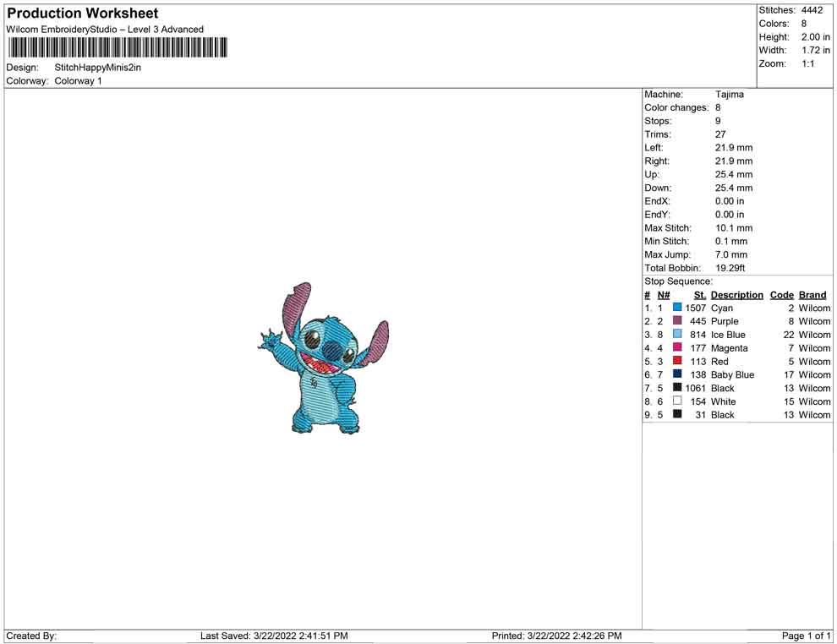The height and width of the screenshot is (644, 837).
Task: Click the 'Code' column header
Action: [x=781, y=295]
